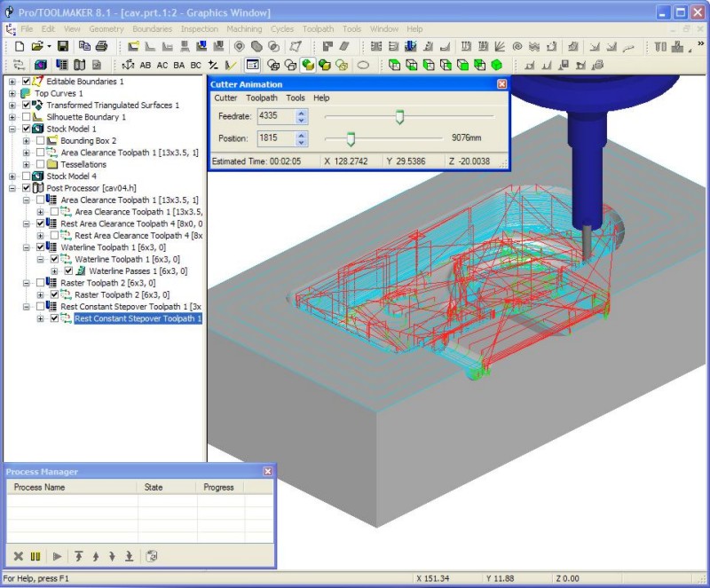The image size is (710, 588).
Task: Click the open folder toolbar icon
Action: click(37, 46)
